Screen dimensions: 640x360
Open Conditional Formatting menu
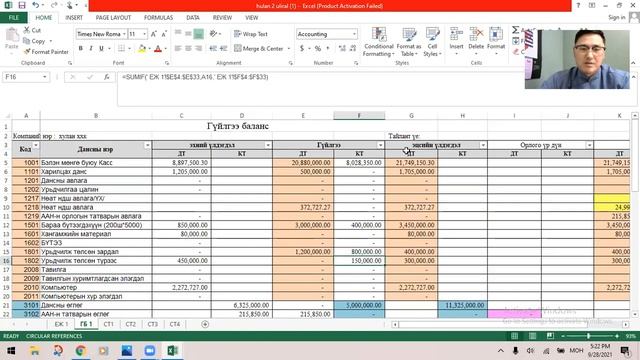[379, 42]
